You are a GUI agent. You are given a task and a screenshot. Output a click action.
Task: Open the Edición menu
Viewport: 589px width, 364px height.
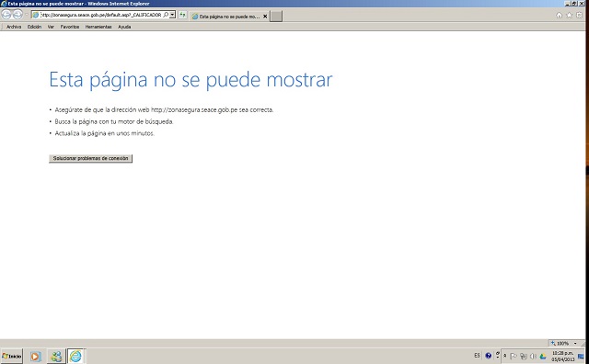[34, 27]
